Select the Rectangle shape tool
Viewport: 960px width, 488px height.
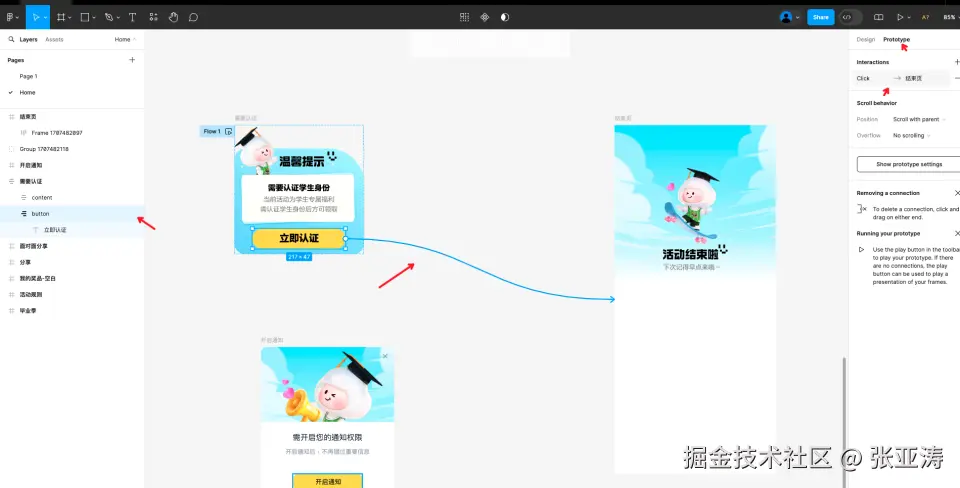tap(85, 17)
